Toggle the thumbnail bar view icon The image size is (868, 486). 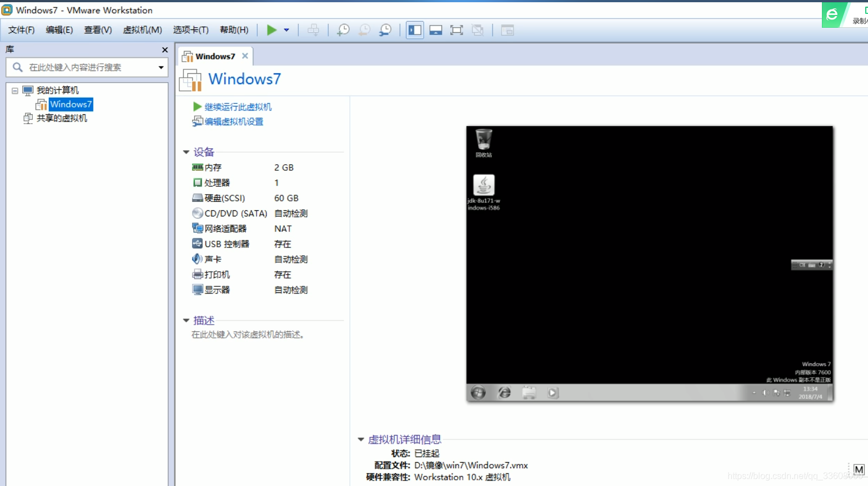(436, 30)
